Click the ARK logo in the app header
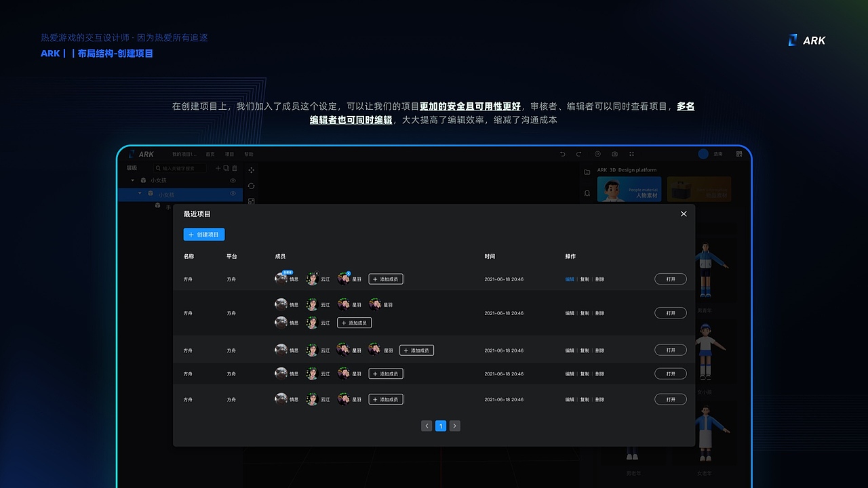This screenshot has height=488, width=868. [142, 154]
